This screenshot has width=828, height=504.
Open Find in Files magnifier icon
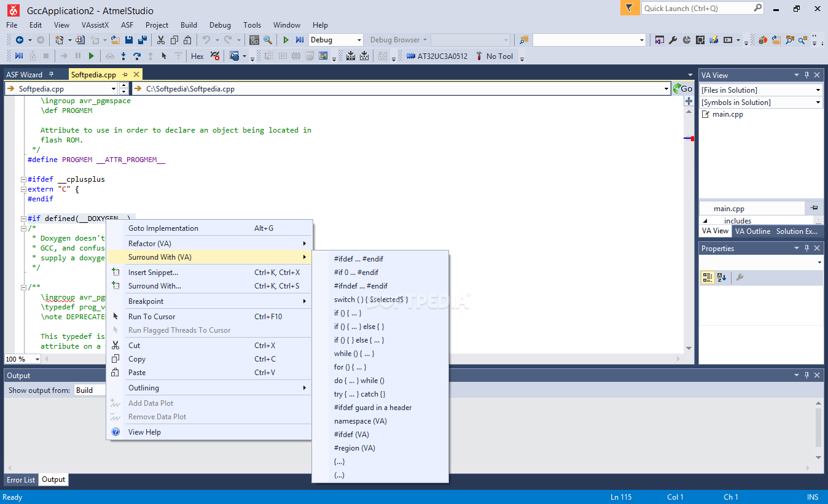coord(268,40)
